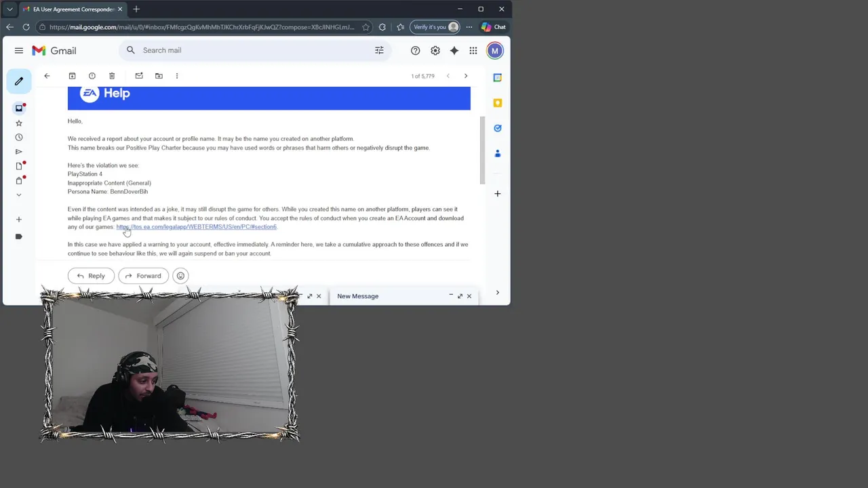This screenshot has width=868, height=488.
Task: Open Starred mail in sidebar
Action: (x=19, y=123)
